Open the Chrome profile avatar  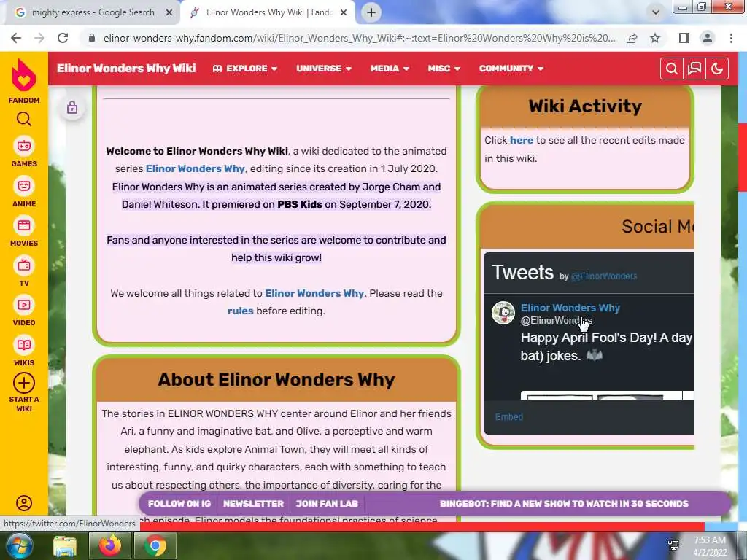click(708, 38)
